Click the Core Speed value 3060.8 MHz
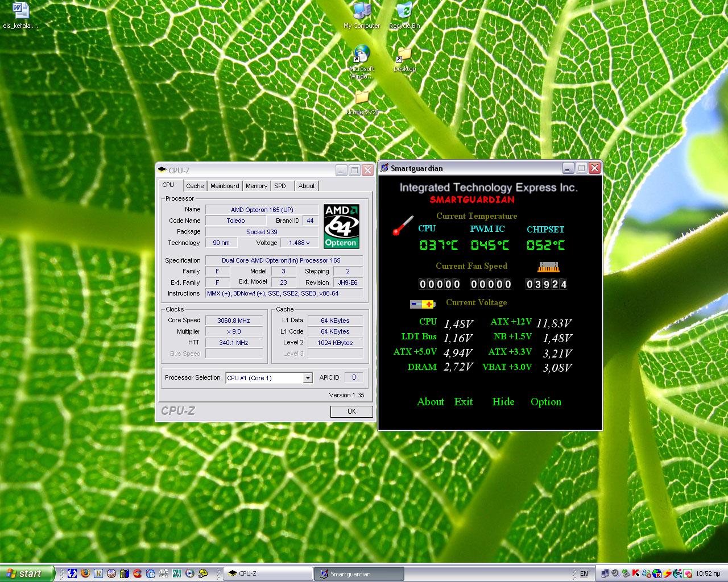This screenshot has height=582, width=728. tap(234, 321)
